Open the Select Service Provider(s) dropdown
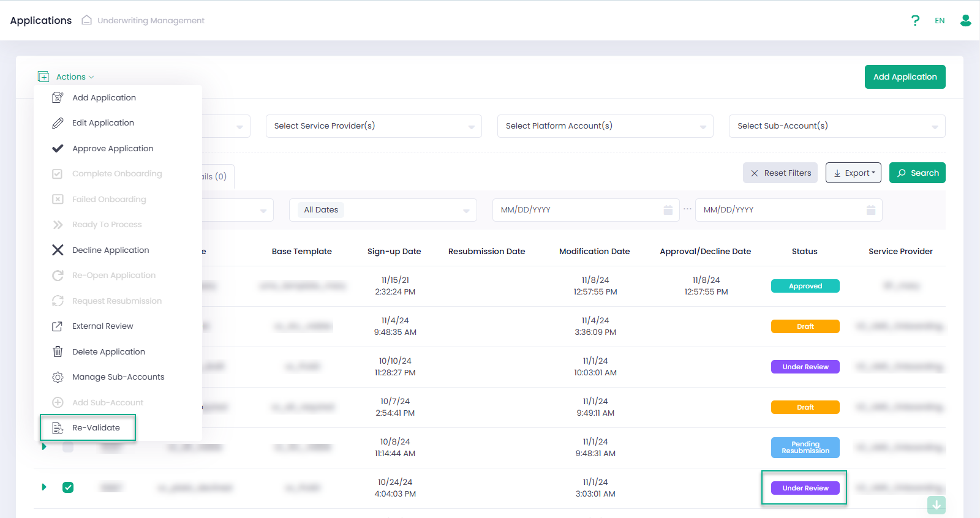The width and height of the screenshot is (980, 518). coord(373,126)
